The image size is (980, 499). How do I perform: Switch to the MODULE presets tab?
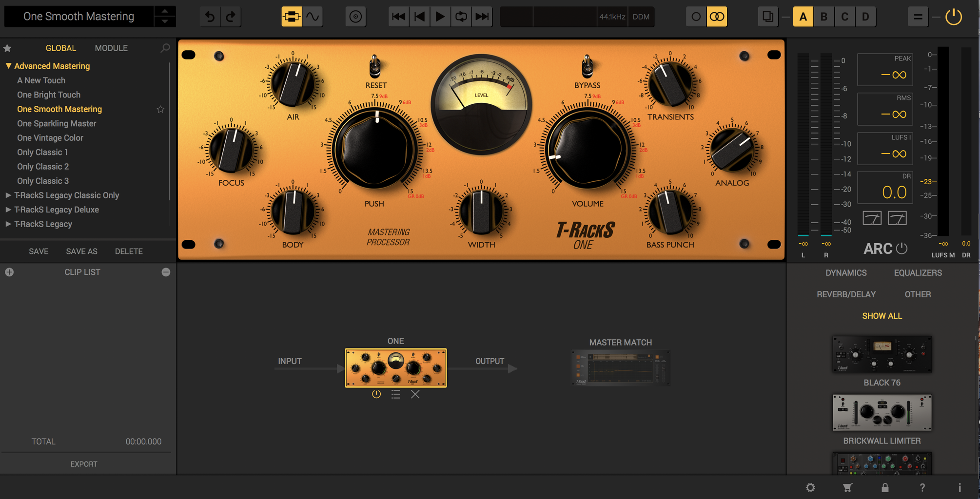(111, 48)
